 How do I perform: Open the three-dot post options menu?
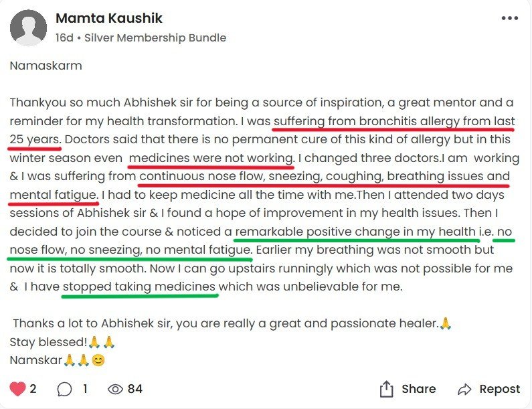coord(510,19)
